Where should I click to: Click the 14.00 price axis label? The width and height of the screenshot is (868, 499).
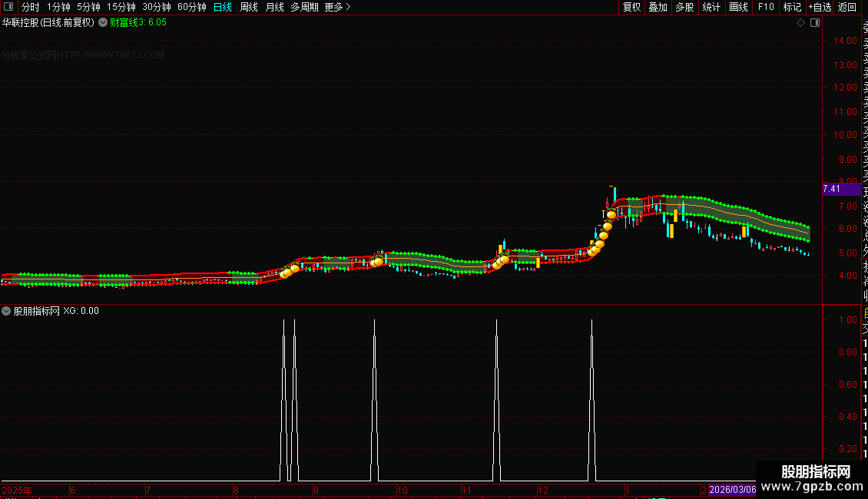pyautogui.click(x=845, y=41)
